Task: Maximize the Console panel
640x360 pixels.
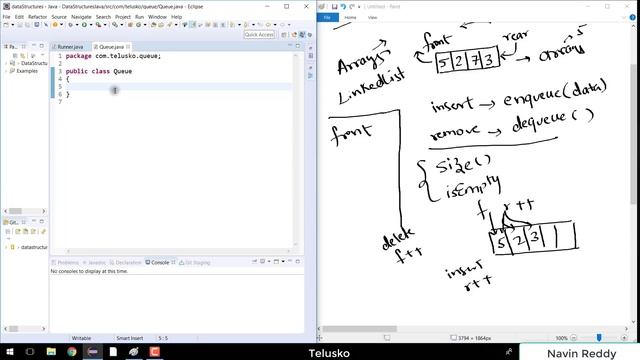Action: coord(298,261)
